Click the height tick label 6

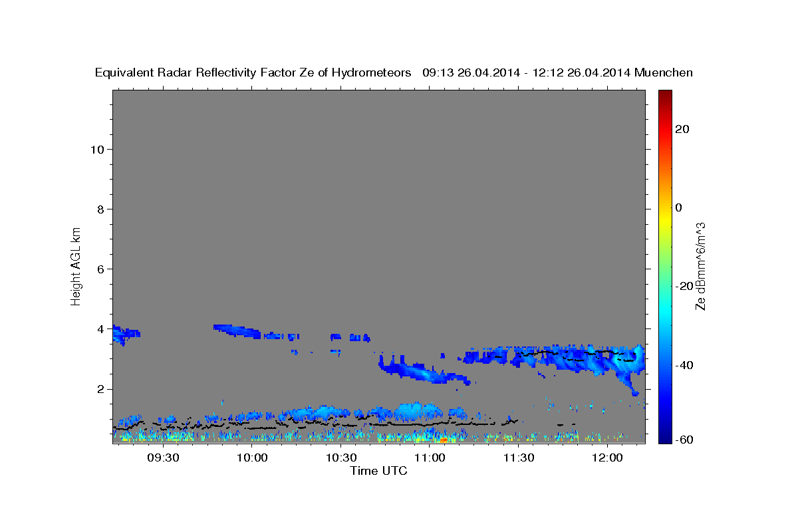(x=99, y=269)
